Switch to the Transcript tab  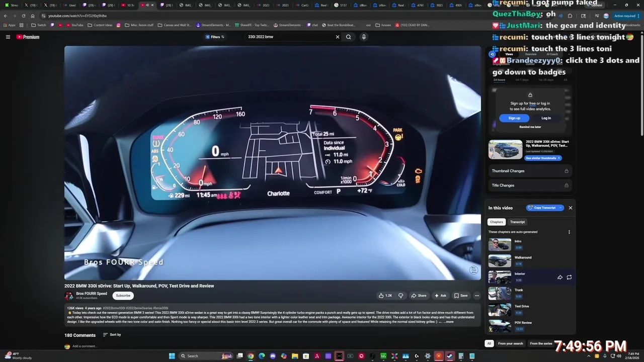click(x=517, y=222)
